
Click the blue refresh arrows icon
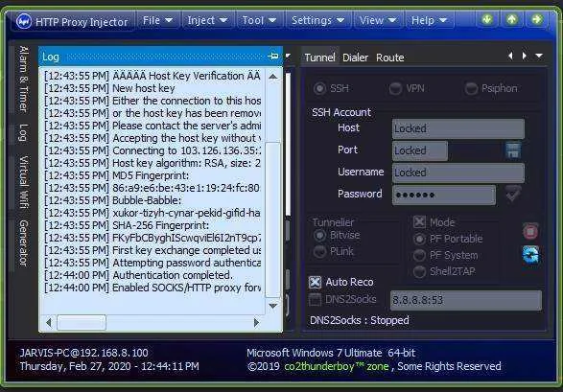530,255
